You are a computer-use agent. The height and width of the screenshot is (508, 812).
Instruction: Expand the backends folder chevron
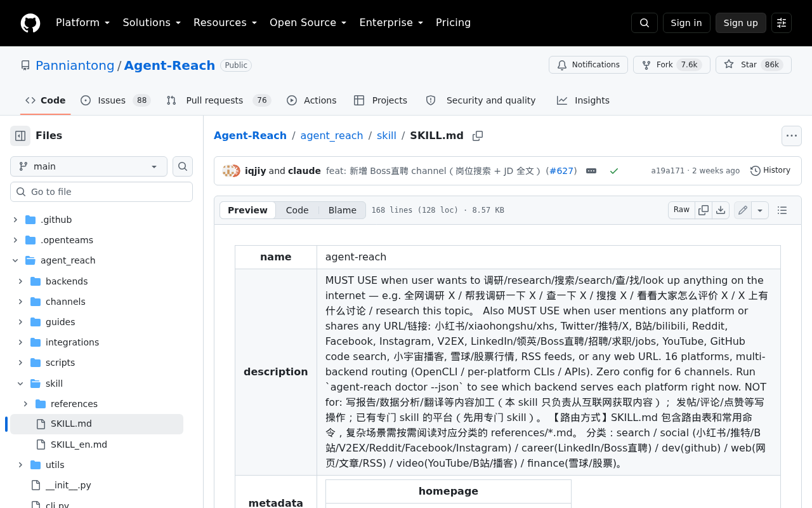[x=20, y=281]
